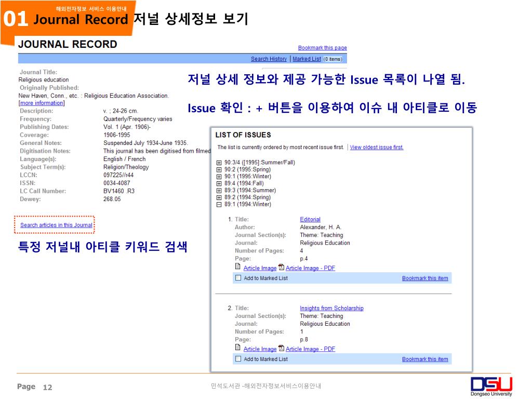
Task: Collapse issue 89:1 (1994:Winter)
Action: 219,205
